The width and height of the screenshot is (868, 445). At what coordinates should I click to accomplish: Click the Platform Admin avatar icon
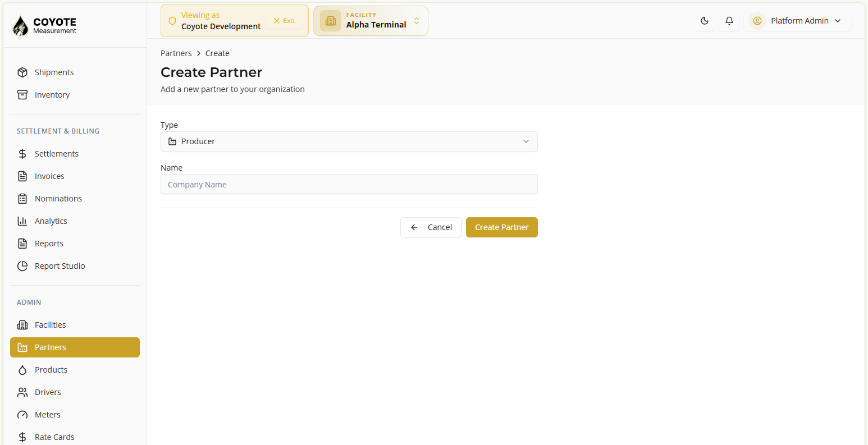coord(757,21)
